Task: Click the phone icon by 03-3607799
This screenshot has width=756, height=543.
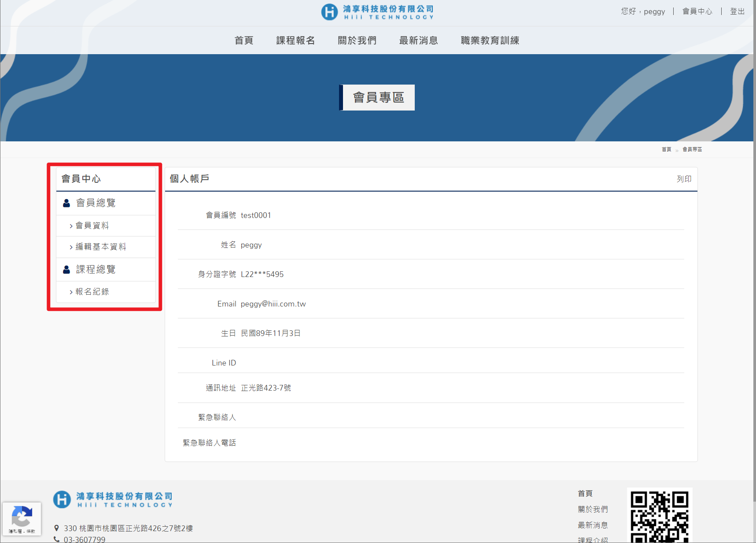Action: (56, 539)
